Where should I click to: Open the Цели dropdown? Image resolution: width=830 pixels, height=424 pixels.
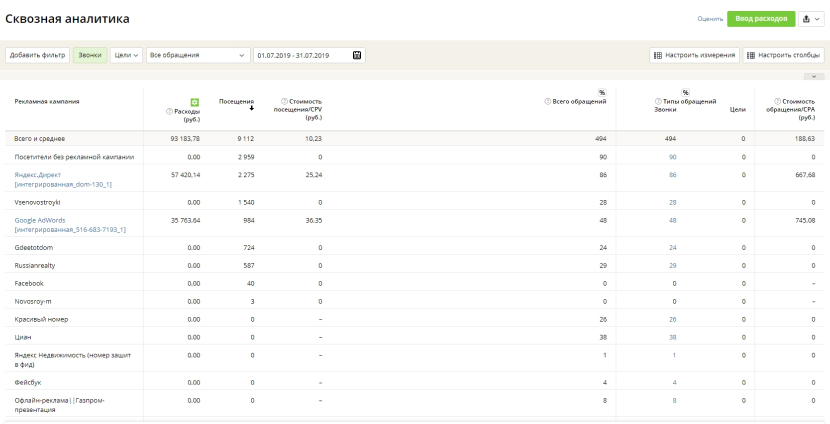click(127, 55)
